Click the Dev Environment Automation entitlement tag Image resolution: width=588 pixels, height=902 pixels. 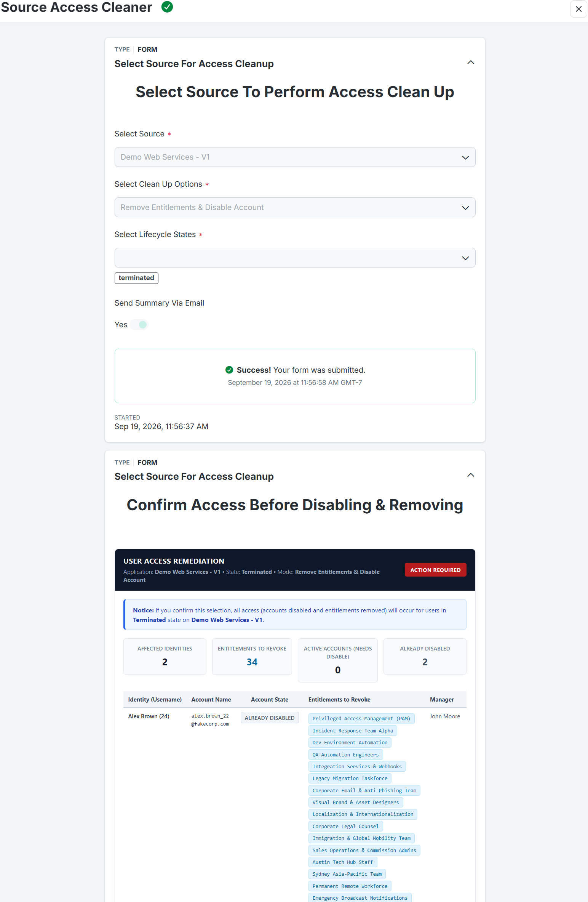point(350,742)
